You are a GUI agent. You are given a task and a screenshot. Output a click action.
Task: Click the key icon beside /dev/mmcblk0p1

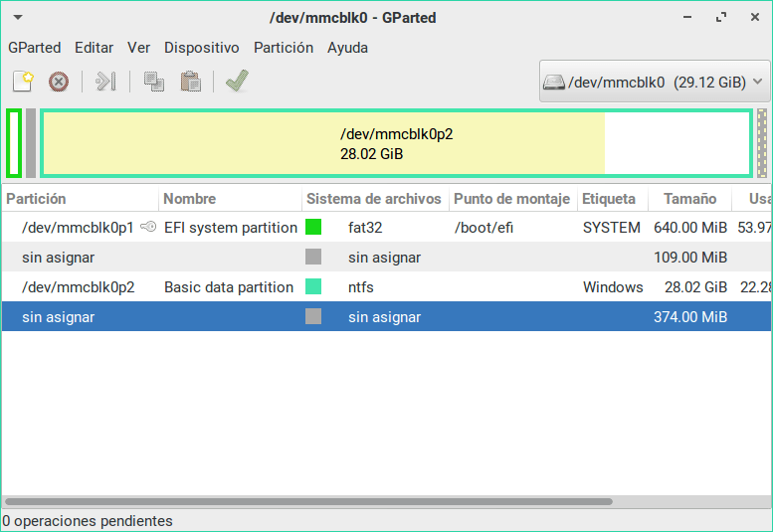pos(148,227)
